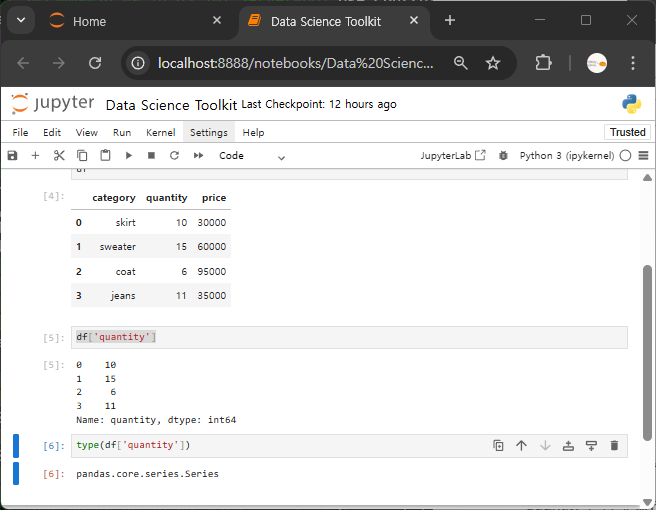Open the View menu
656x510 pixels.
87,133
